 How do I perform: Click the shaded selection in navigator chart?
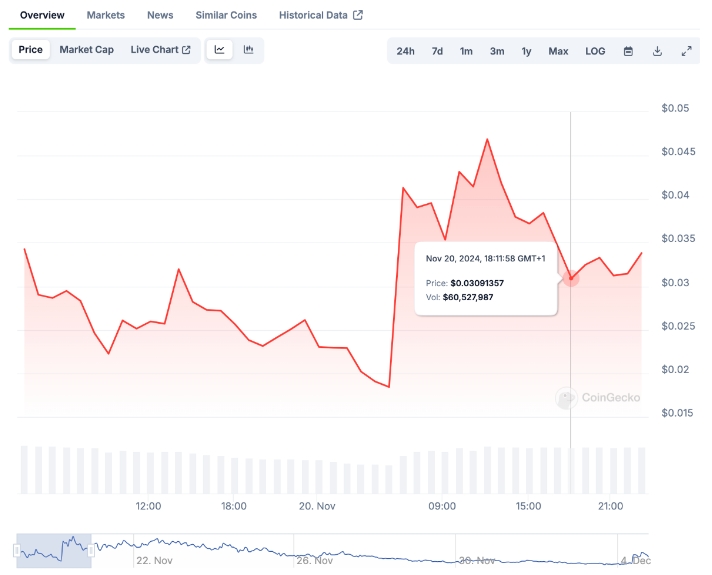pyautogui.click(x=54, y=551)
